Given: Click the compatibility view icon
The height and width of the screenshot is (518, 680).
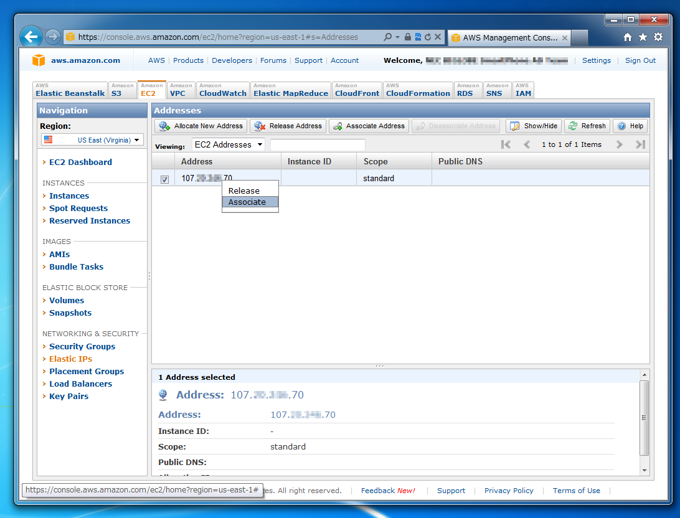Looking at the screenshot, I should coord(418,37).
